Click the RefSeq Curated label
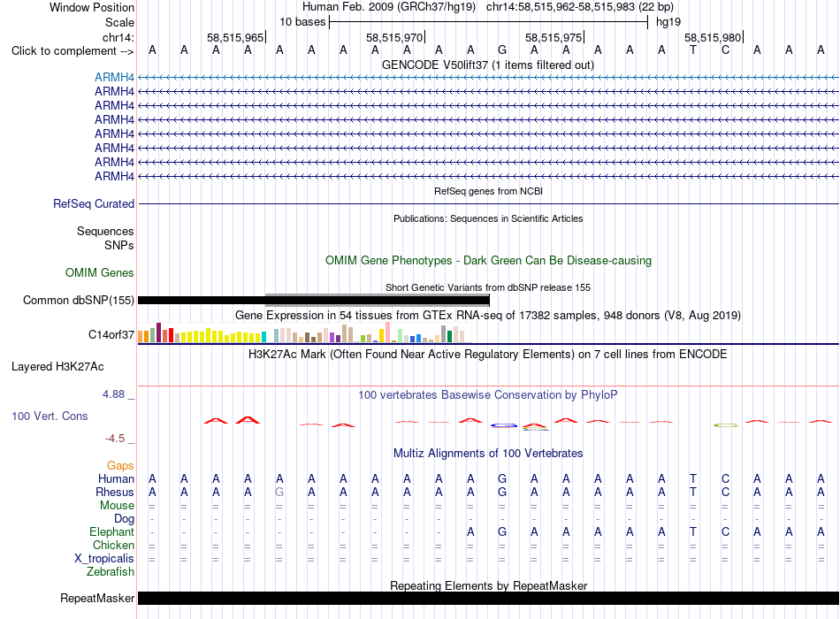 tap(93, 203)
